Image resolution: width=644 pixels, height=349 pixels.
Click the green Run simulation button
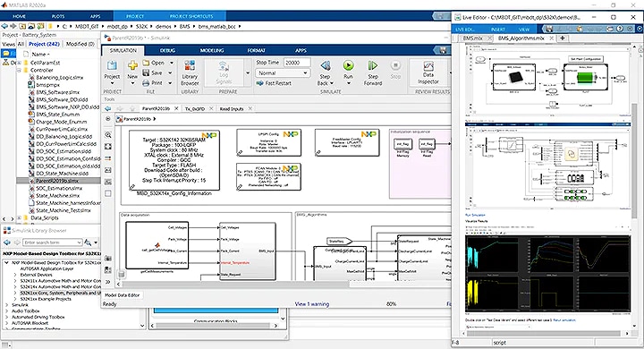[x=348, y=65]
